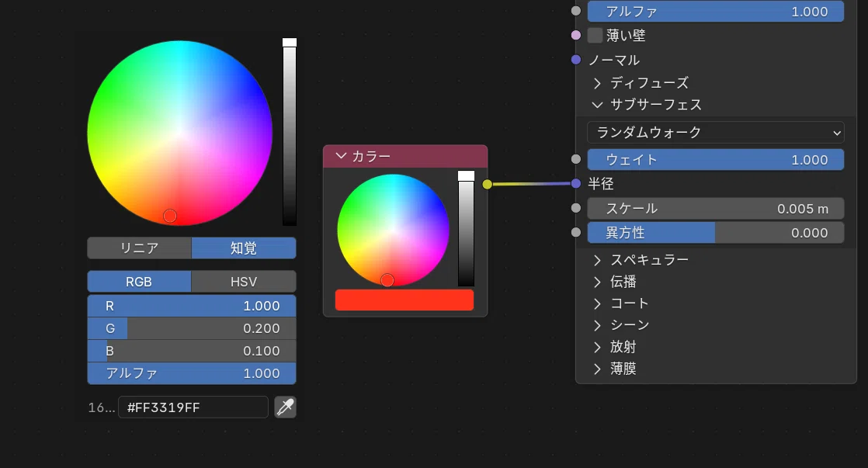Click the blue ノーマル input socket
The image size is (868, 468).
pos(576,60)
